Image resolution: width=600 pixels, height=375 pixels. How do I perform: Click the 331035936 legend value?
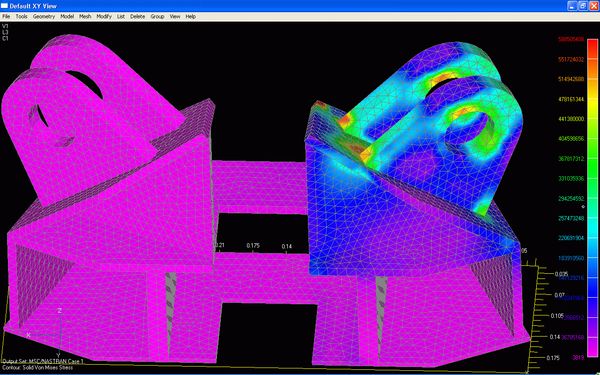571,178
